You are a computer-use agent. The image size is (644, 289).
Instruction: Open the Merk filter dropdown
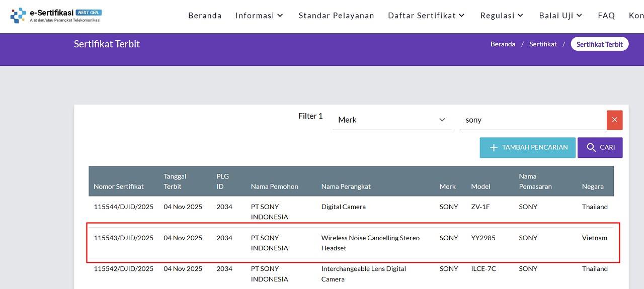tap(391, 120)
